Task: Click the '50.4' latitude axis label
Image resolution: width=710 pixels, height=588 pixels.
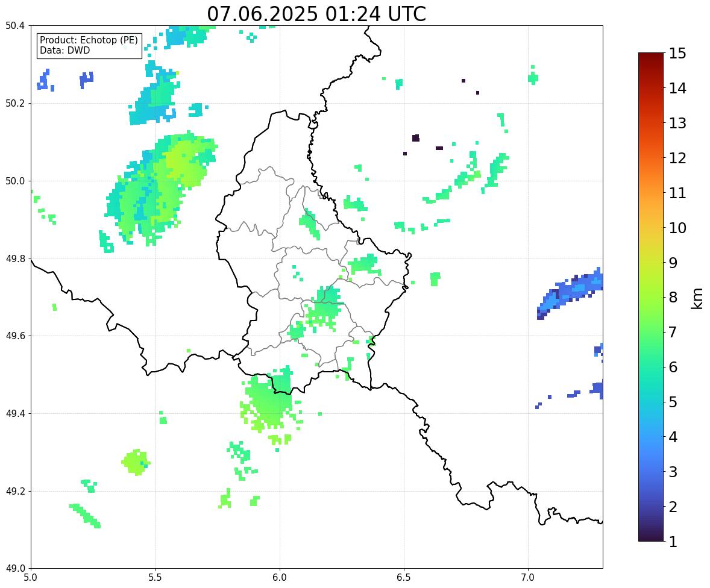Action: coord(14,26)
